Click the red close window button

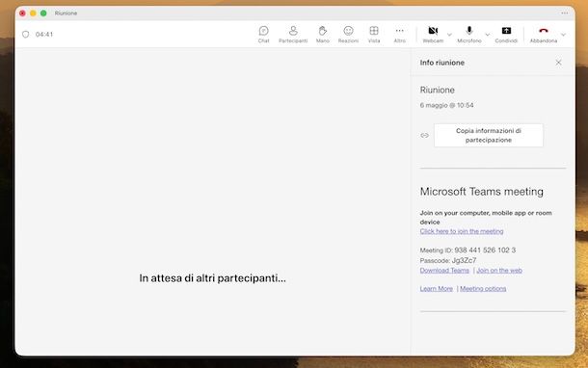coord(22,13)
